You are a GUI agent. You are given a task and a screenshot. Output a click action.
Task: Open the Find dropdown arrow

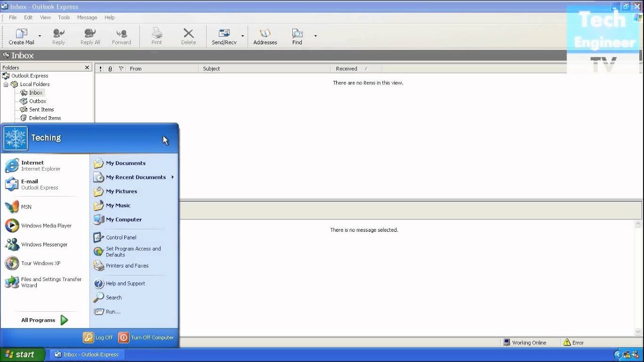pos(315,36)
